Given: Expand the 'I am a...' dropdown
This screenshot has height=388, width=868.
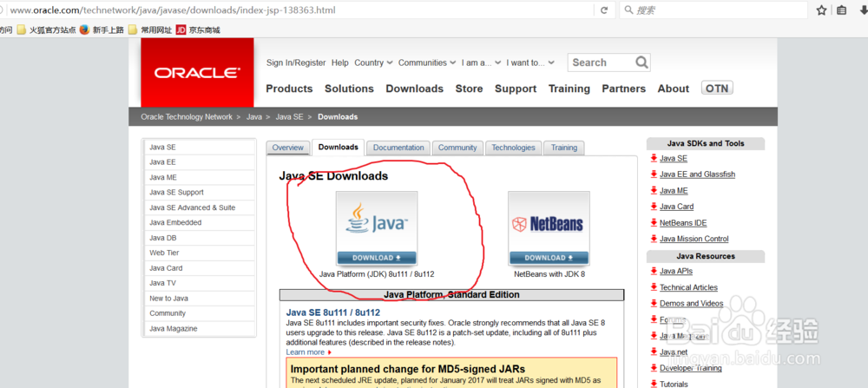Looking at the screenshot, I should click(482, 62).
